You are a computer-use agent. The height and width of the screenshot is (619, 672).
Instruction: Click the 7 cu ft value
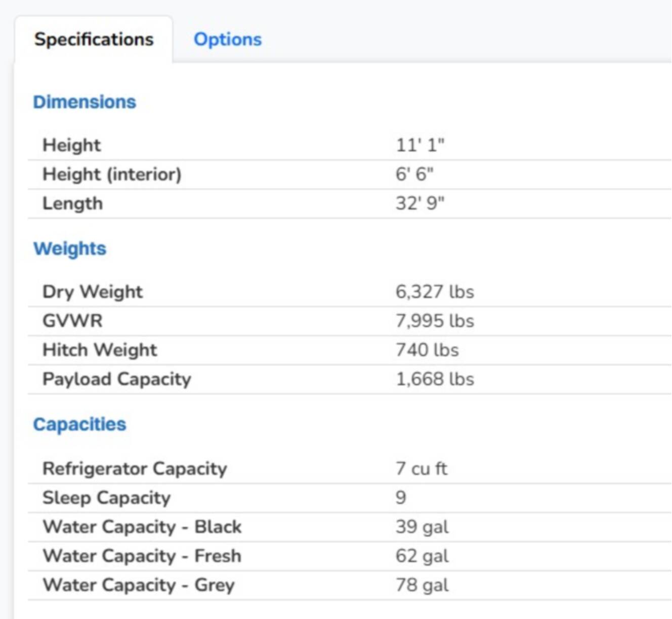click(422, 469)
